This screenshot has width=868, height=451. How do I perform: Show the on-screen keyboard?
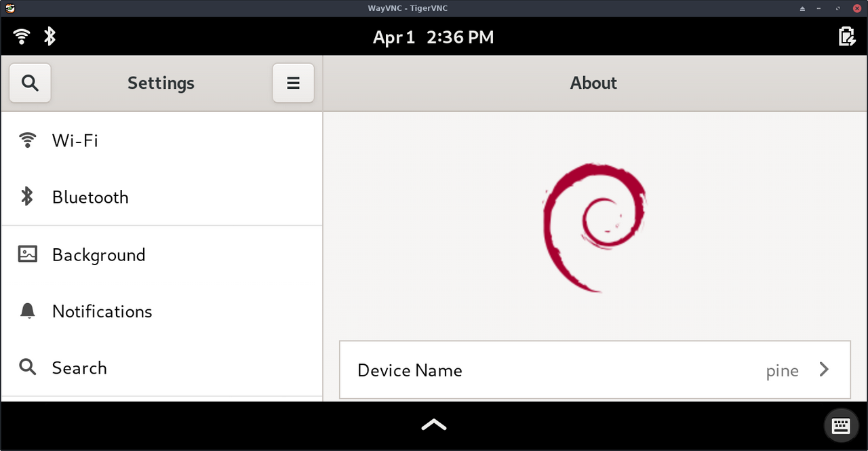click(x=841, y=425)
